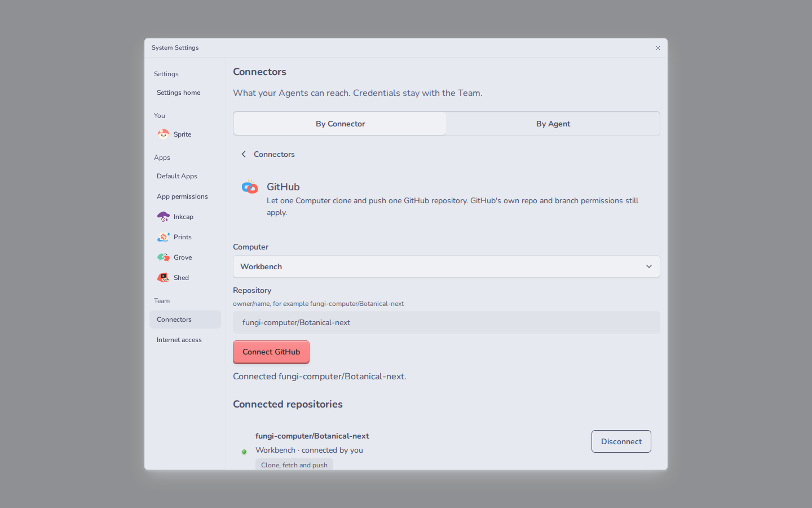Disconnect the fungi-computer/Botanical-next repository
Screen dimensions: 812x508
pyautogui.click(x=621, y=441)
